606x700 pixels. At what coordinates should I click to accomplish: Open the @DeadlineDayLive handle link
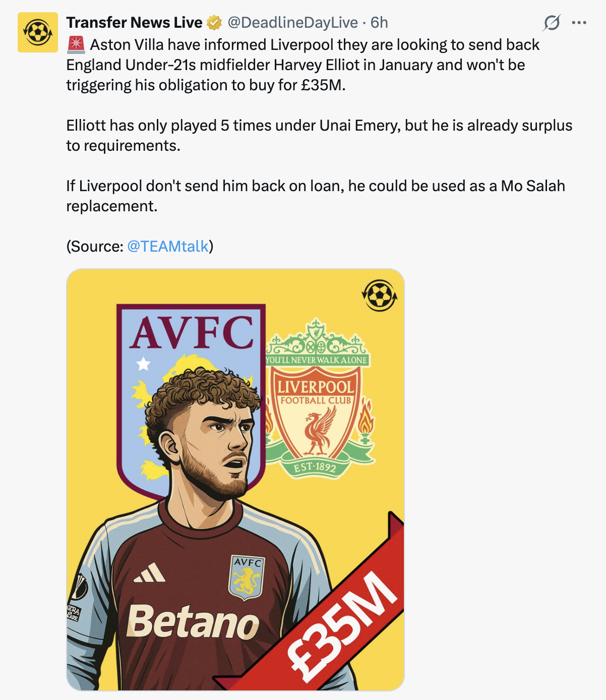click(x=293, y=23)
